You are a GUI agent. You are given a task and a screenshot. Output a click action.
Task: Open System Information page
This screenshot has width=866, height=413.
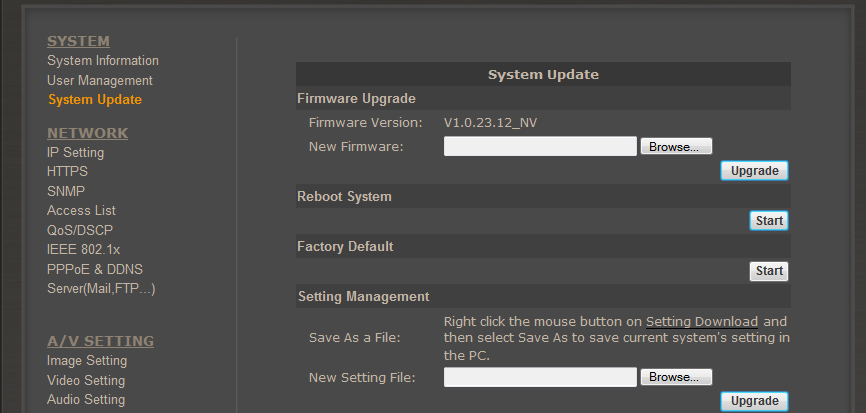(103, 61)
